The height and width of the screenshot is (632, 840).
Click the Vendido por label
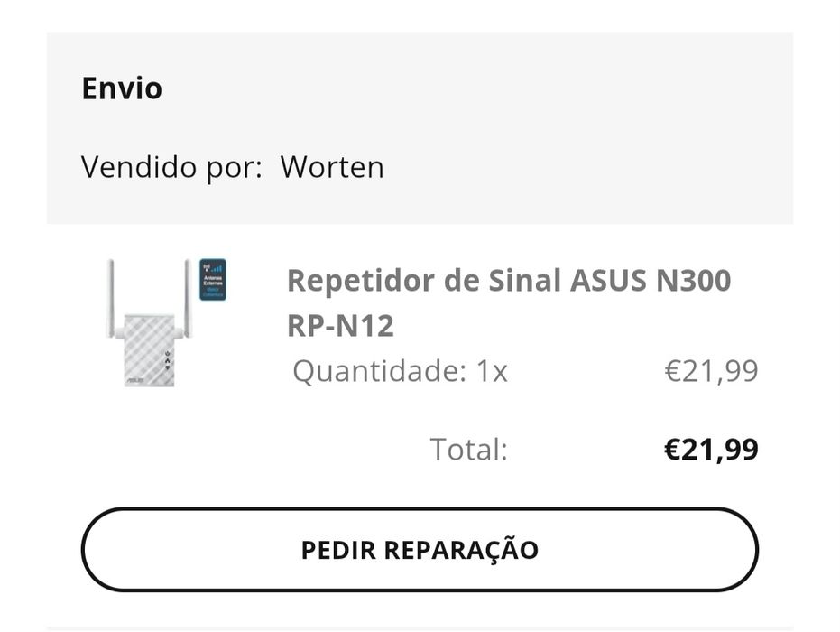[x=171, y=167]
